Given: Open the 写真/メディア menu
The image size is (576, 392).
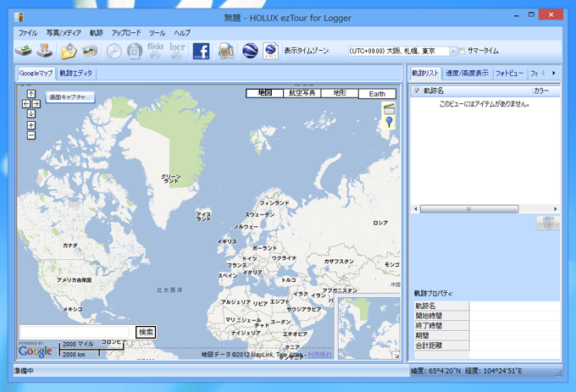Looking at the screenshot, I should click(64, 33).
